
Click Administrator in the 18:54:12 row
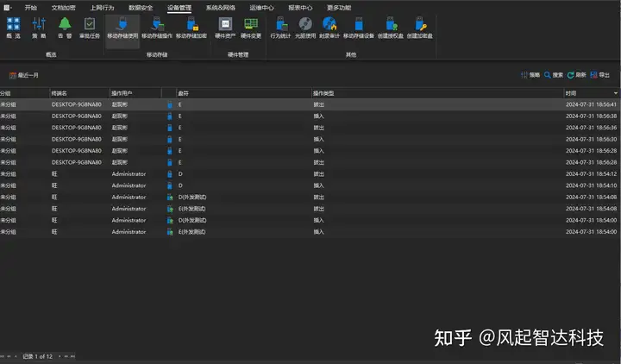[129, 174]
